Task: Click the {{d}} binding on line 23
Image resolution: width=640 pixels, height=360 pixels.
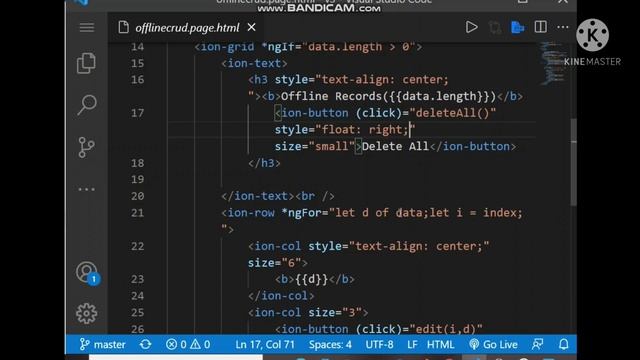Action: (311, 279)
